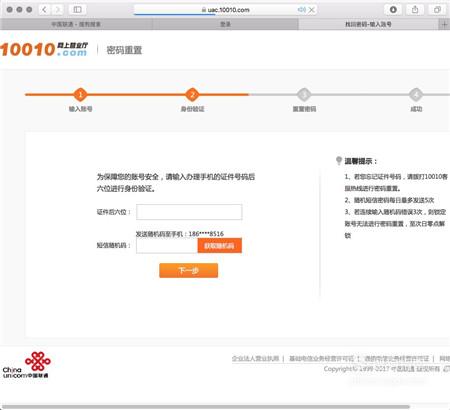Image resolution: width=450 pixels, height=410 pixels.
Task: Click the orange 获取随机码 button
Action: [x=220, y=246]
